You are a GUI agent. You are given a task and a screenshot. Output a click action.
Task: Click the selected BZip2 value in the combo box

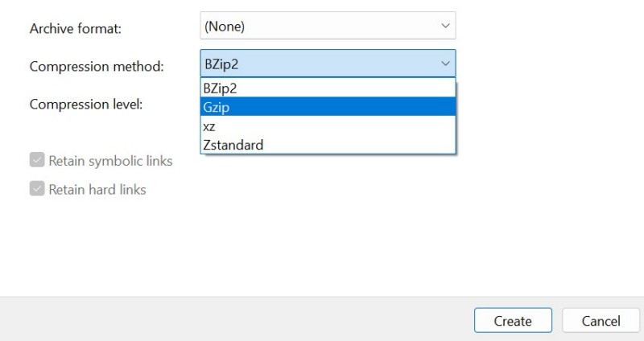click(221, 64)
